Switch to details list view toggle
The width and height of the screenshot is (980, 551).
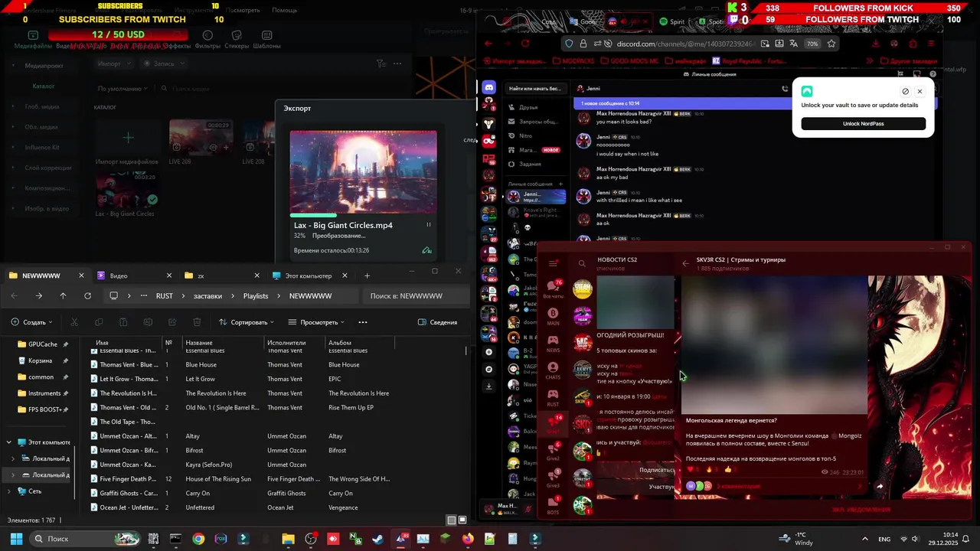(452, 520)
